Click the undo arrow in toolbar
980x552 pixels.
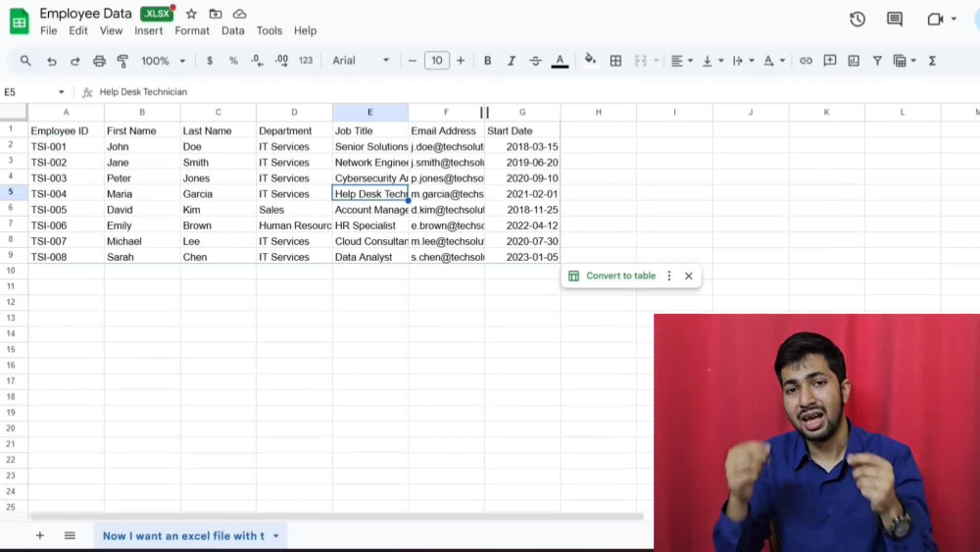[51, 61]
